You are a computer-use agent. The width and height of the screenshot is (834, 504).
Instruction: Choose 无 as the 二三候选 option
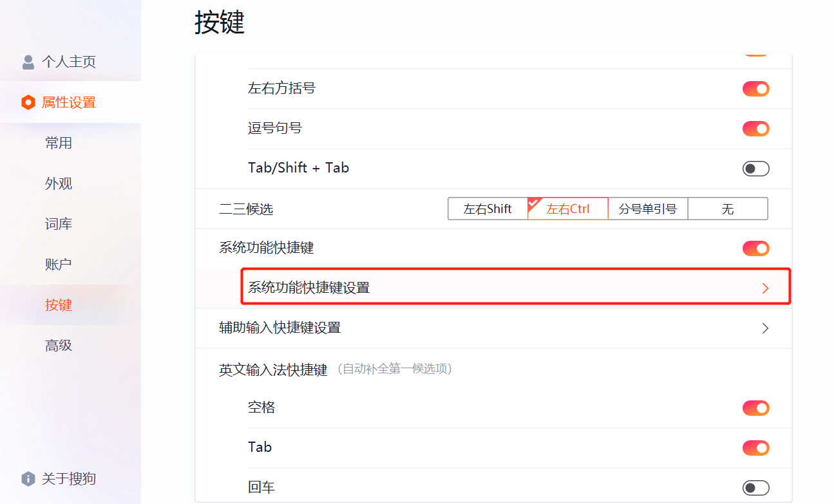point(728,208)
